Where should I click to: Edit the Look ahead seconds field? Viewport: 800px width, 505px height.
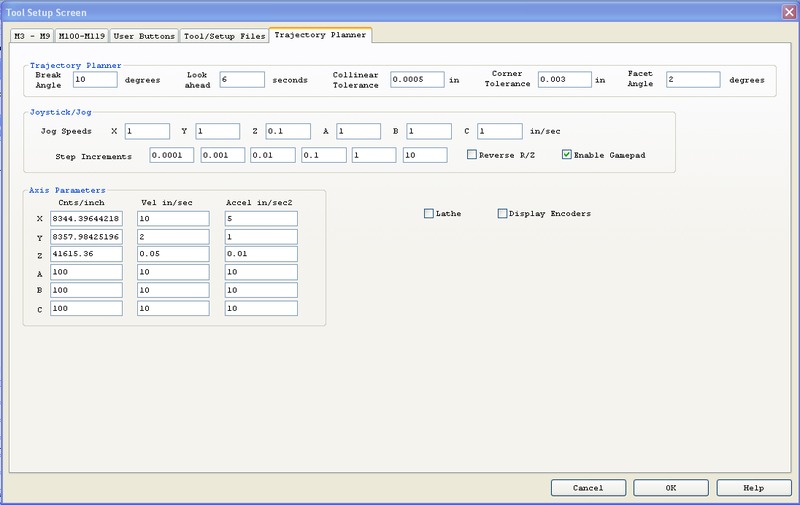click(x=241, y=79)
